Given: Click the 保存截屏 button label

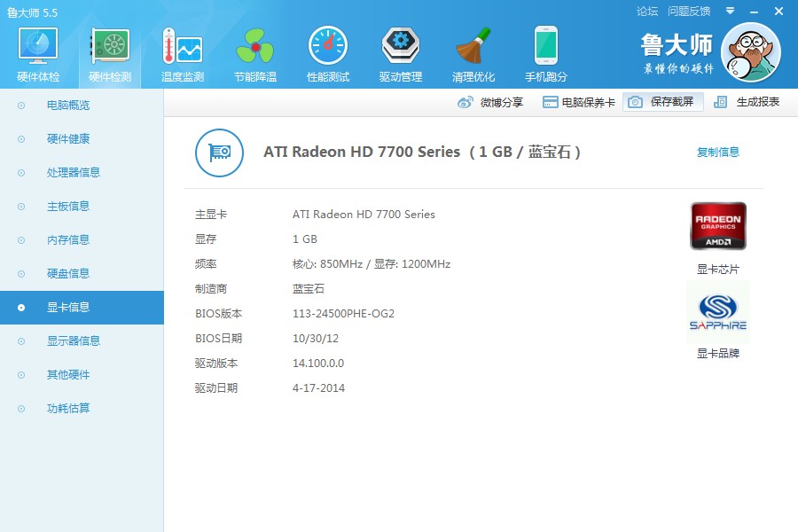Looking at the screenshot, I should 672,102.
